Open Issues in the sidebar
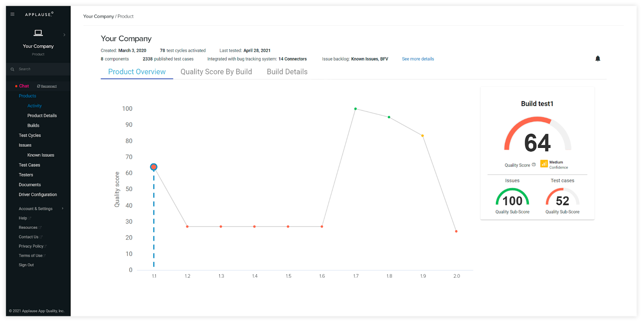Viewport: 644px width, 322px height. [x=25, y=145]
